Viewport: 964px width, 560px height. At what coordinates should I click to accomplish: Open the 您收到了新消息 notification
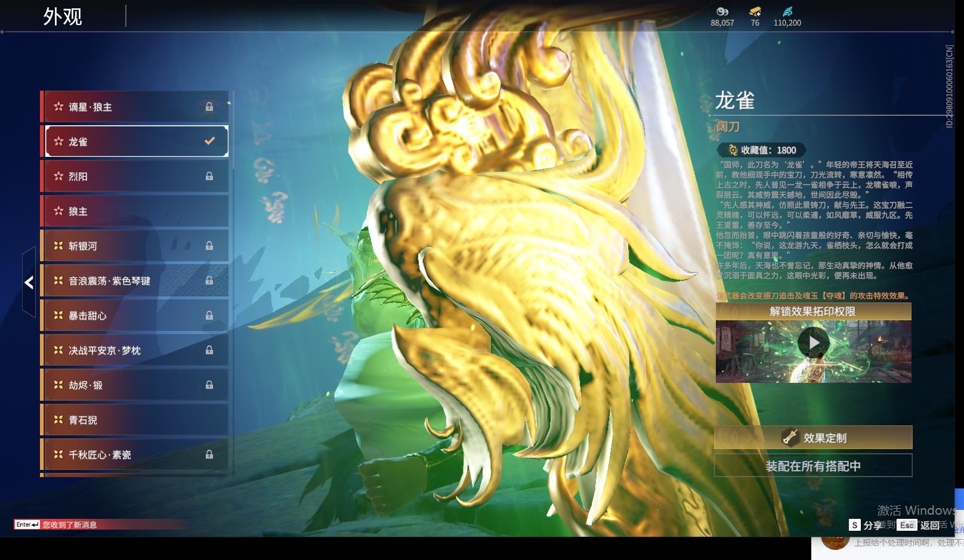70,525
